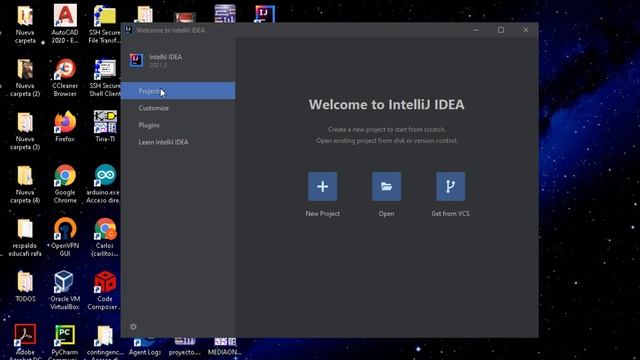Image resolution: width=640 pixels, height=360 pixels.
Task: Select the Agent Logs desktop icon
Action: (145, 346)
